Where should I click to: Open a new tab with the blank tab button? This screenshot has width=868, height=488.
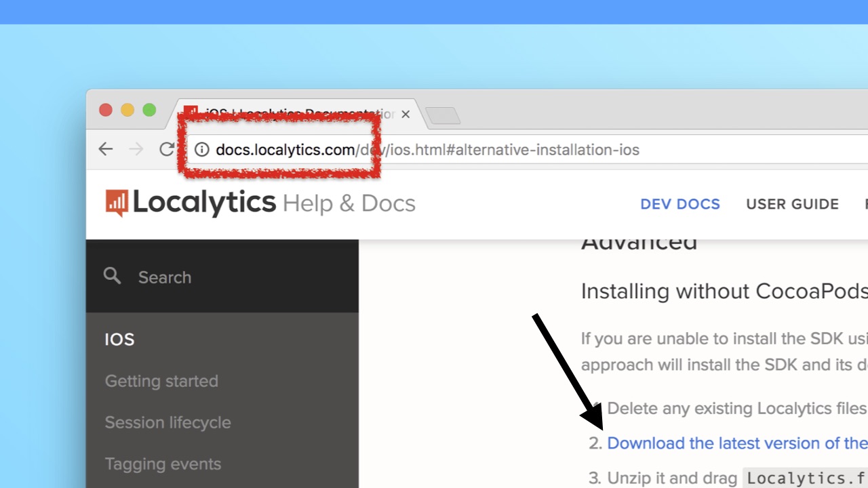coord(443,116)
